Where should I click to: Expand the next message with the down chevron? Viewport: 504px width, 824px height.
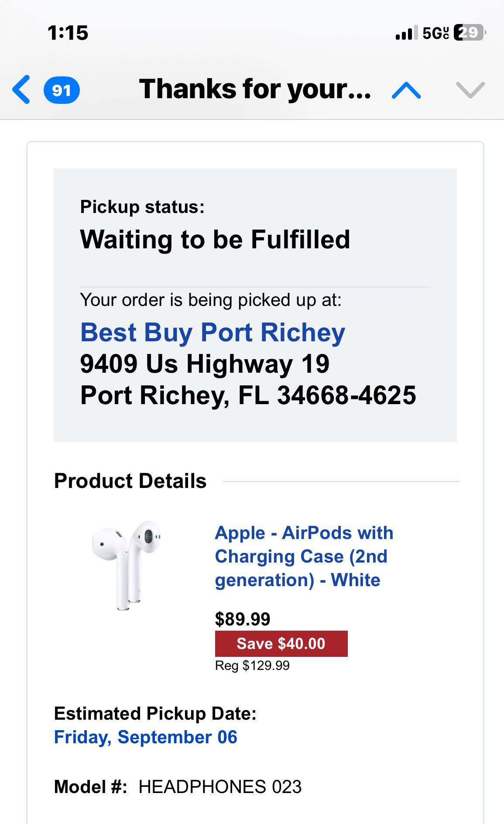tap(470, 89)
